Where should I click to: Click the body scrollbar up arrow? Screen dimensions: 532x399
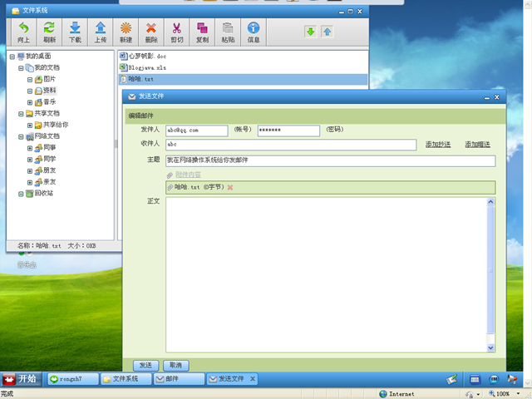click(x=490, y=202)
